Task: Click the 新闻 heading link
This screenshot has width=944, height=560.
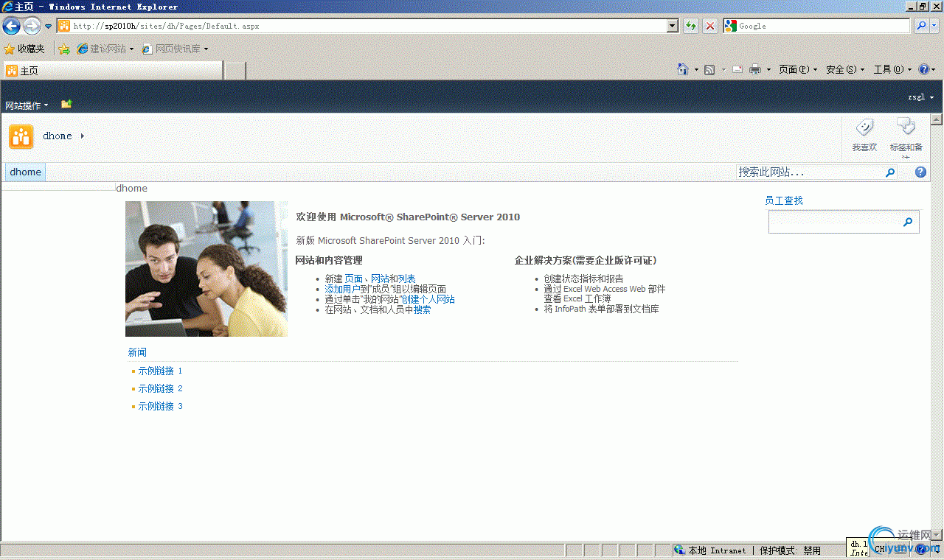Action: click(137, 352)
